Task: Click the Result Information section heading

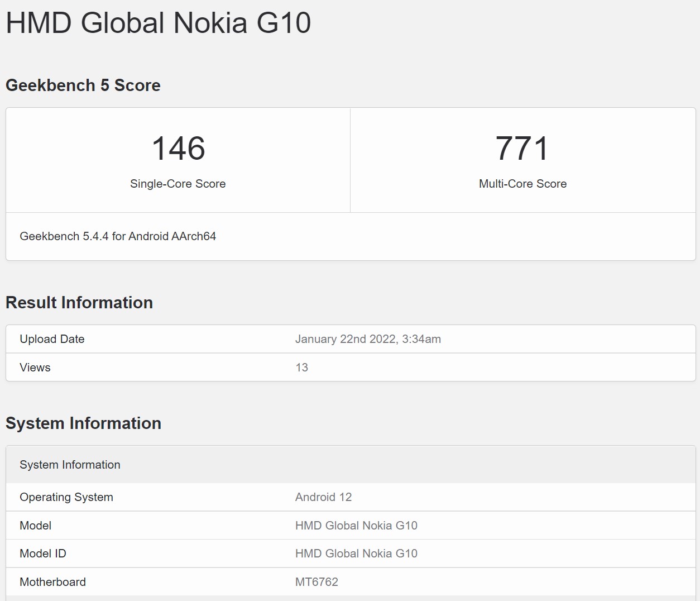Action: (79, 302)
